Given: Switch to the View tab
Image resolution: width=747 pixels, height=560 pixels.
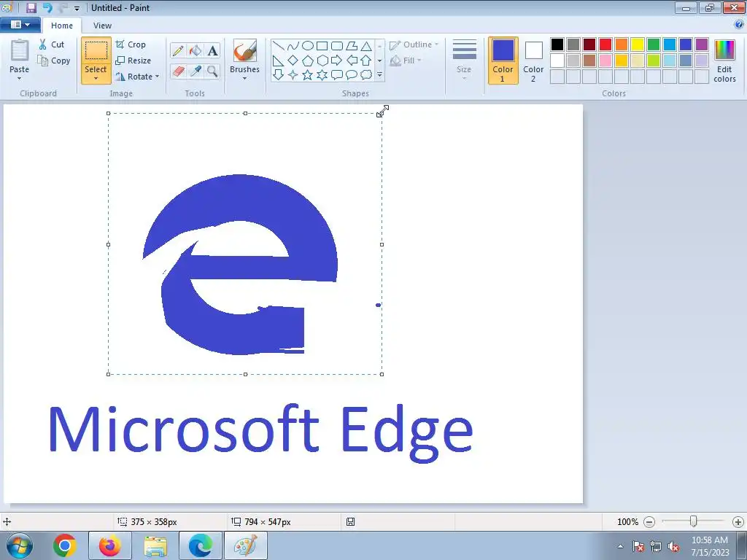Looking at the screenshot, I should pyautogui.click(x=102, y=26).
